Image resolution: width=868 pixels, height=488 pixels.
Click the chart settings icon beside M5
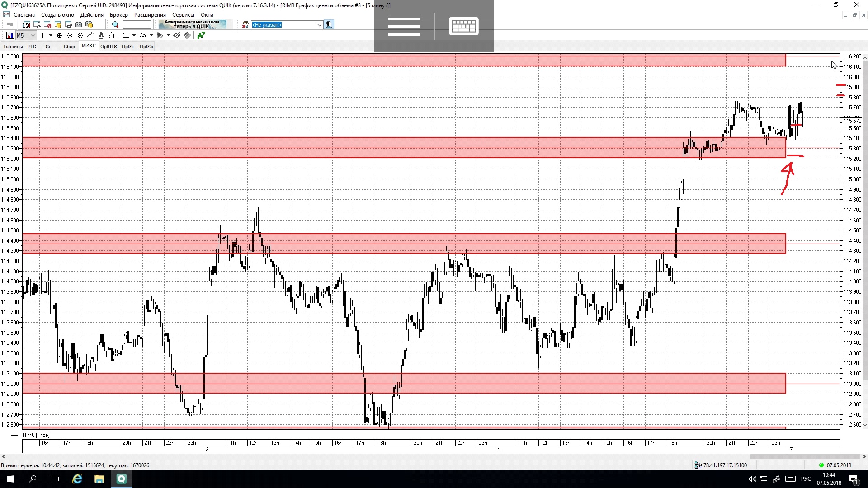pyautogui.click(x=9, y=35)
